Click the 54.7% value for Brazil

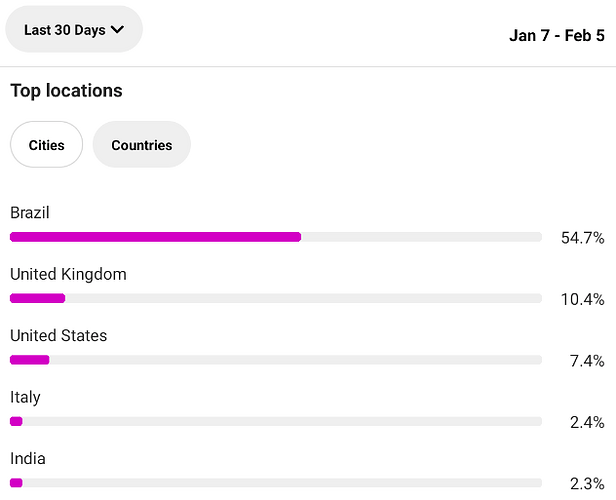(x=583, y=238)
